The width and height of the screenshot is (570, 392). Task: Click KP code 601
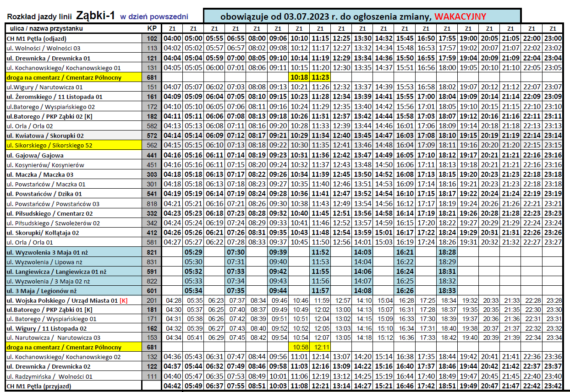[x=152, y=291]
